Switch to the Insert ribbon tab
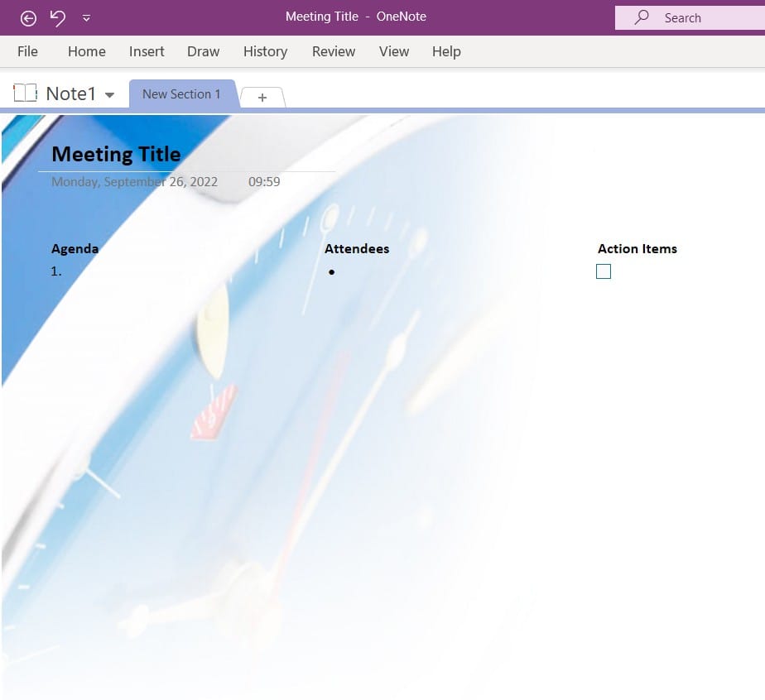The height and width of the screenshot is (700, 765). pos(147,51)
